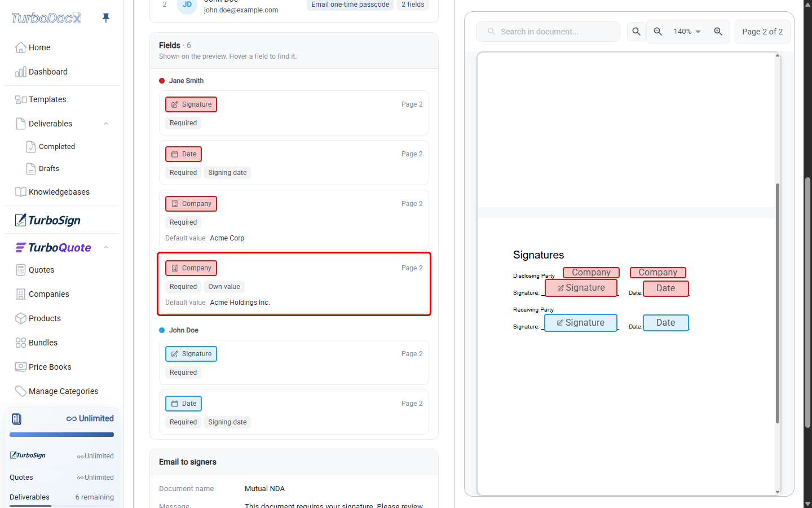Open Dashboard via its bar-chart icon
The width and height of the screenshot is (812, 508).
click(x=21, y=72)
